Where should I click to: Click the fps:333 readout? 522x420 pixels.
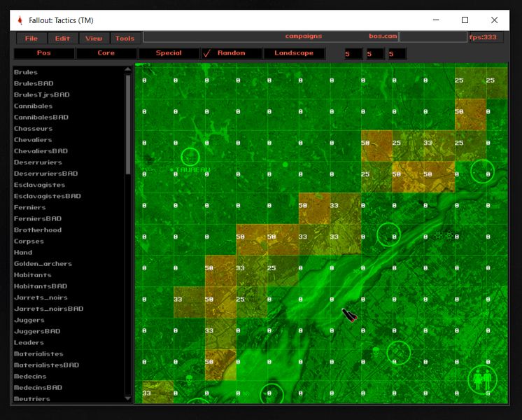coord(483,37)
